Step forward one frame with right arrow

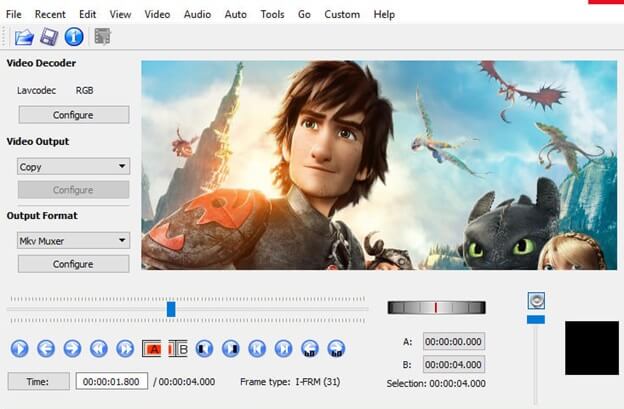72,349
